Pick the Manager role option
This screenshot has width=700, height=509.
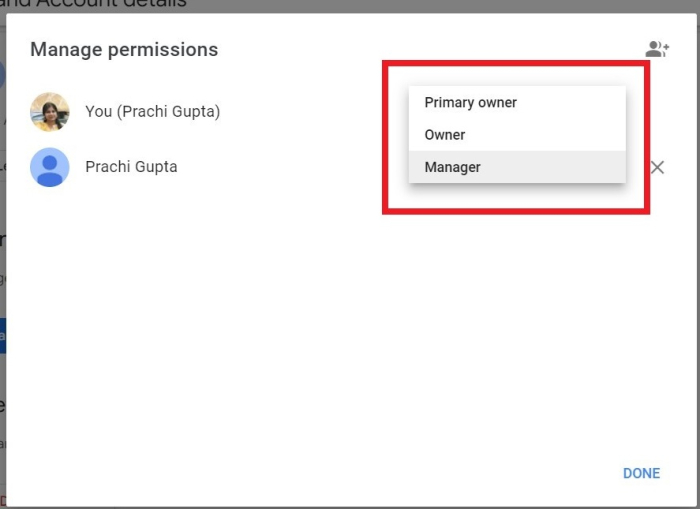[x=453, y=167]
